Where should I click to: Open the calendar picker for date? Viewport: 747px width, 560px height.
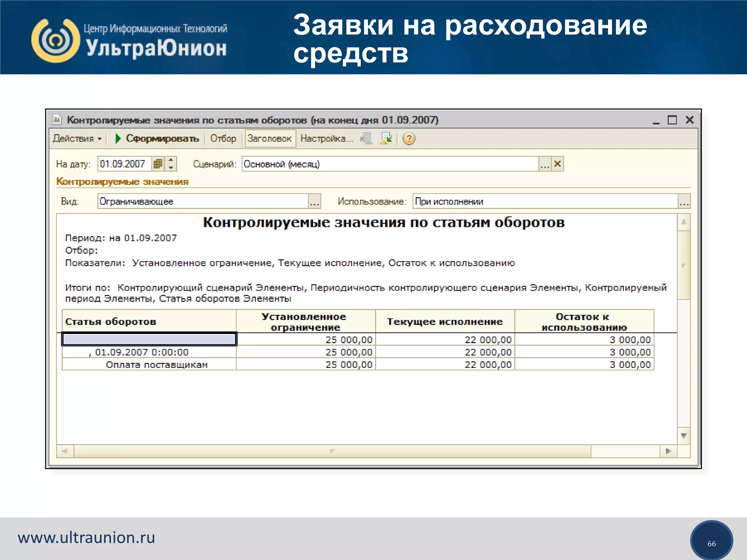click(x=158, y=164)
